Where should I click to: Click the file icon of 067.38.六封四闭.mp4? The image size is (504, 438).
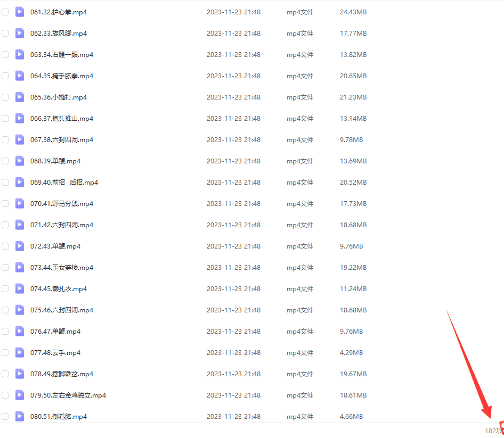pyautogui.click(x=20, y=139)
